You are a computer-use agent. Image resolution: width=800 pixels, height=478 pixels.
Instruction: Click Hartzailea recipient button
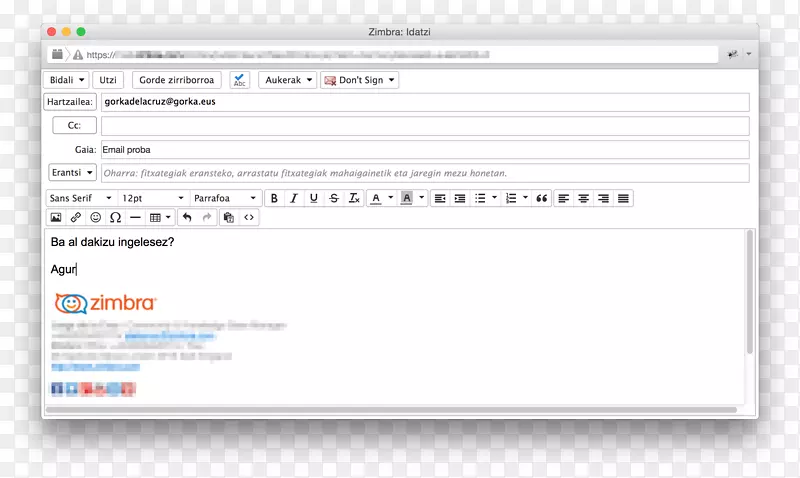click(x=70, y=102)
